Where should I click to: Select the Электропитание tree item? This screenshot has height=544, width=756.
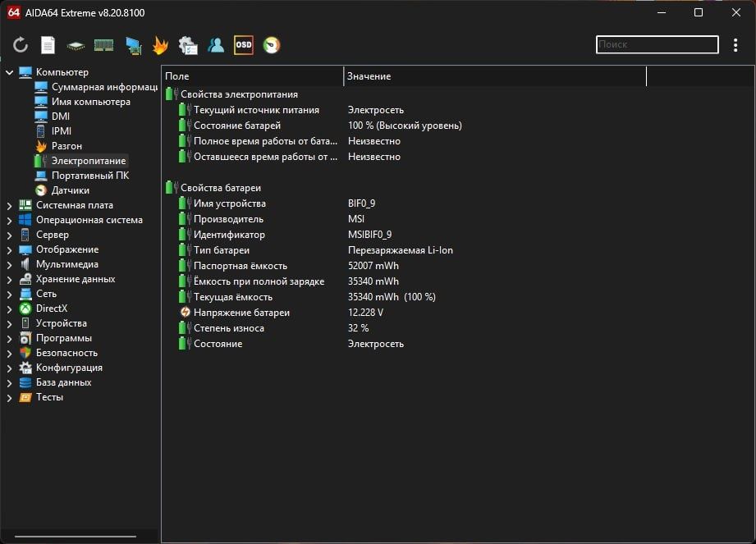coord(88,161)
